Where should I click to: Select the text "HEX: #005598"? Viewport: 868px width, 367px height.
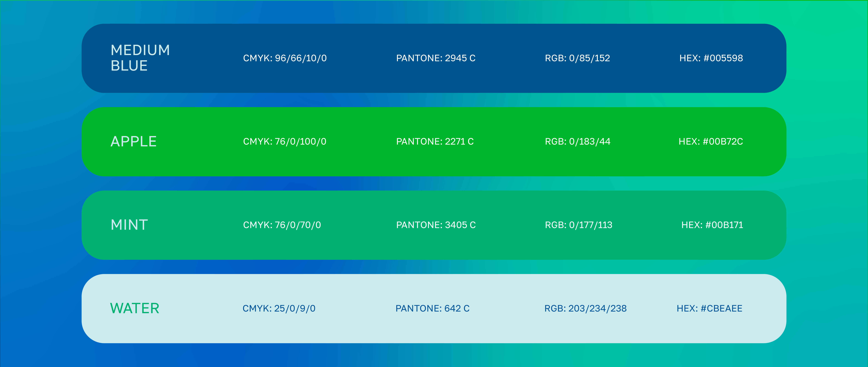711,58
